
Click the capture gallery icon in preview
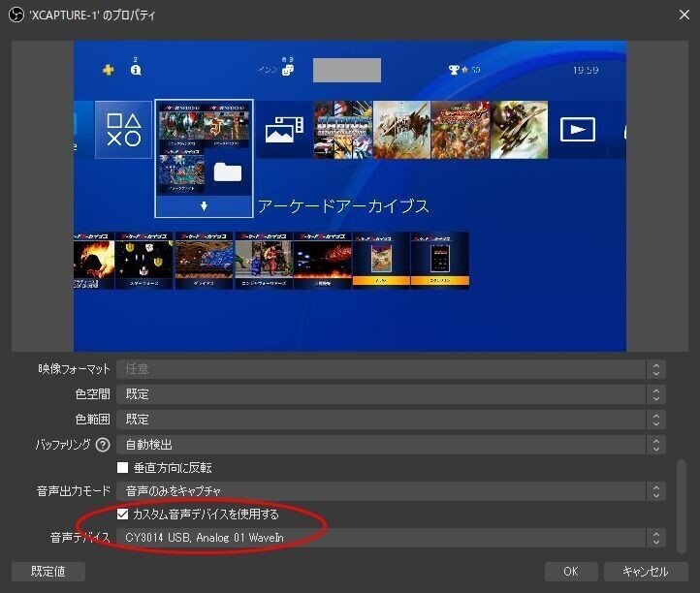pos(284,130)
